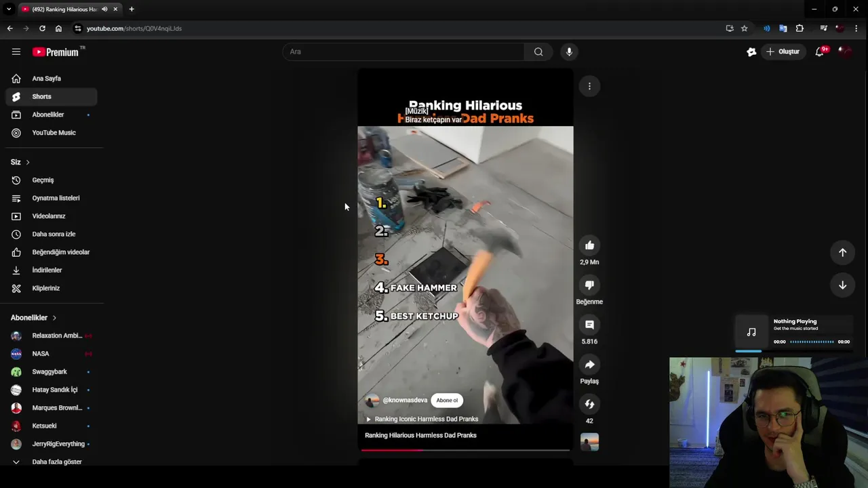Select Shorts in sidebar
This screenshot has height=488, width=868.
click(x=52, y=97)
